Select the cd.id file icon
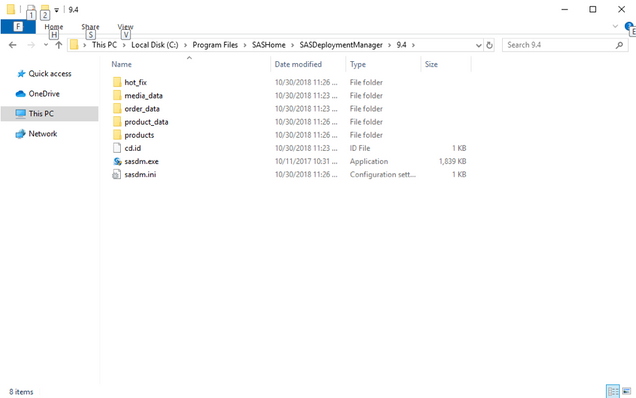This screenshot has height=398, width=636. [117, 148]
